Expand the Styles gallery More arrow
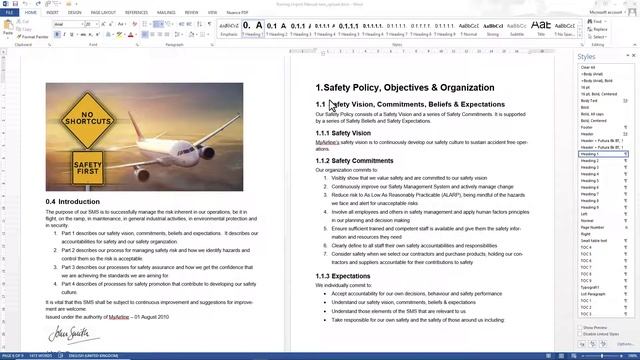The height and width of the screenshot is (360, 640). (580, 36)
